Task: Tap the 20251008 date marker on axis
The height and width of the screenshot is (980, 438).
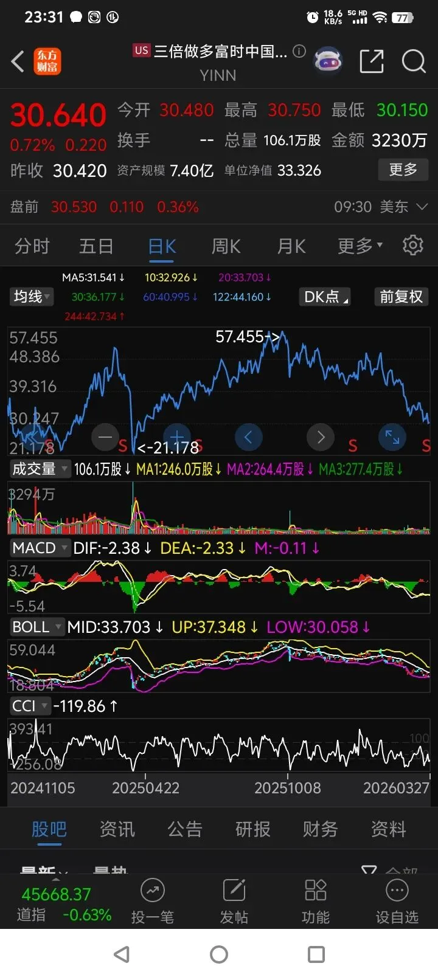Action: click(x=287, y=788)
